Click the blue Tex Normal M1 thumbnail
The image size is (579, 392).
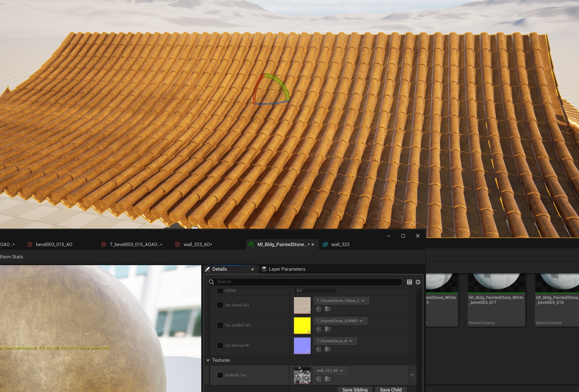(x=302, y=345)
